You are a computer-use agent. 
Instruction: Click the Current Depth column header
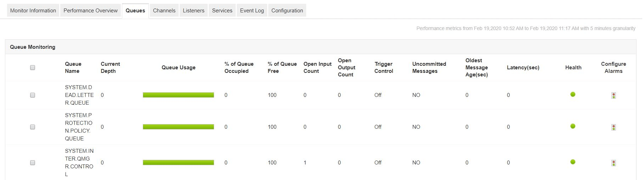(110, 68)
